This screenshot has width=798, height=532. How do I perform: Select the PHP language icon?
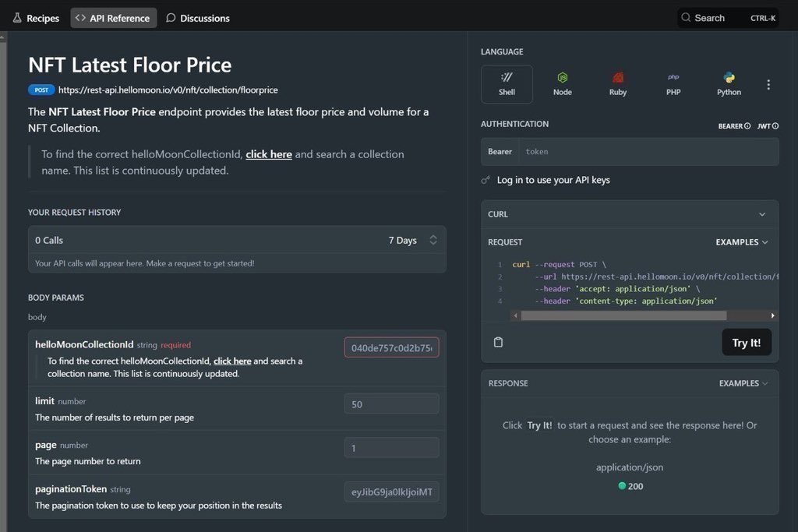673,84
